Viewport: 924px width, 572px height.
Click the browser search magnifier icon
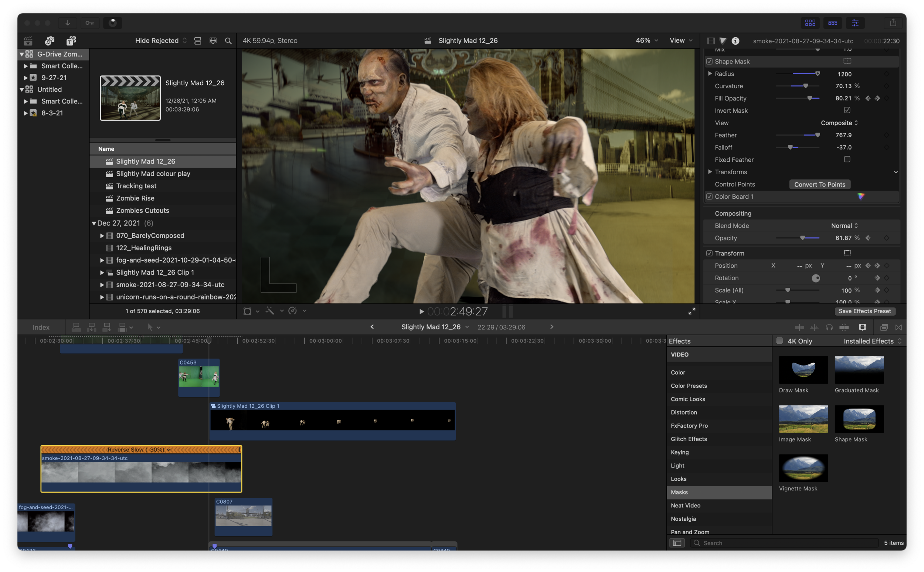pos(228,41)
